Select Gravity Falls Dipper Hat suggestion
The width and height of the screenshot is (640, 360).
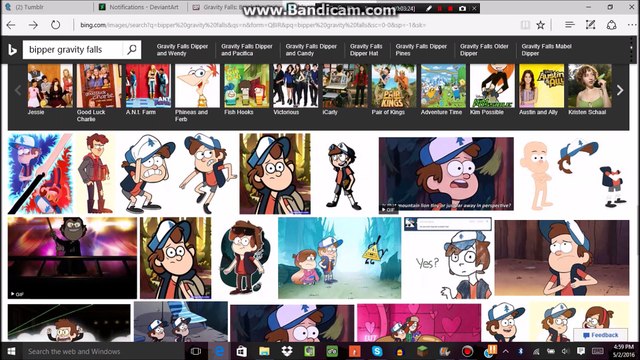tap(366, 50)
